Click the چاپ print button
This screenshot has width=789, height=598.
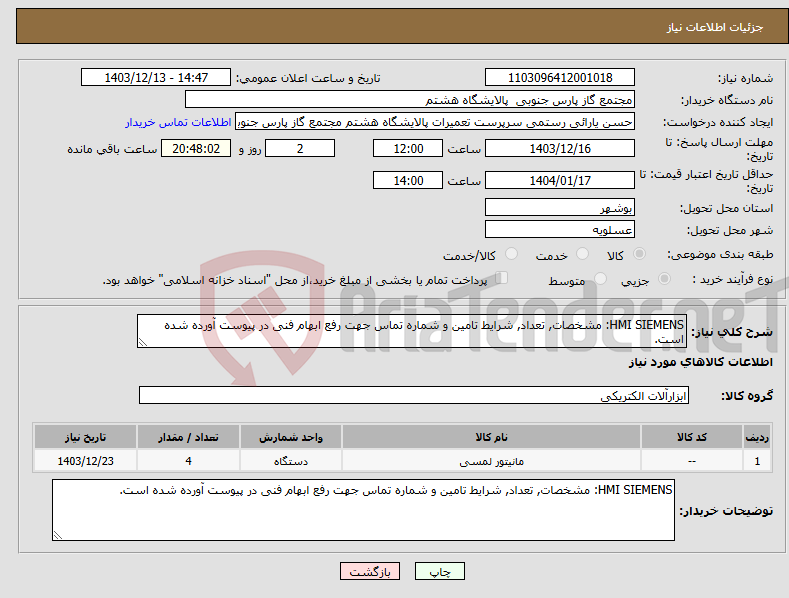pyautogui.click(x=440, y=571)
